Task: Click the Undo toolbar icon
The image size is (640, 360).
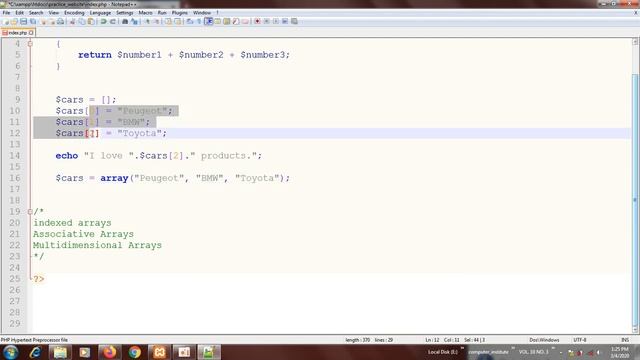Action: (x=103, y=21)
